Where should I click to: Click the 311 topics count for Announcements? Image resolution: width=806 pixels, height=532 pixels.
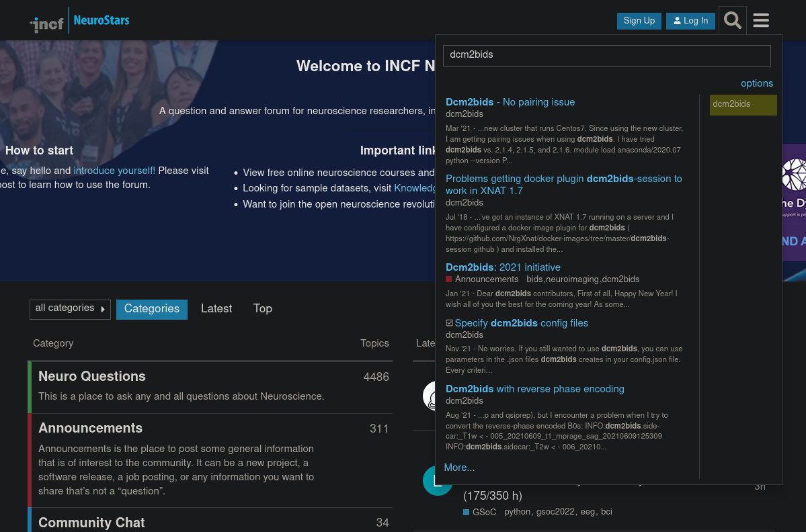click(379, 429)
